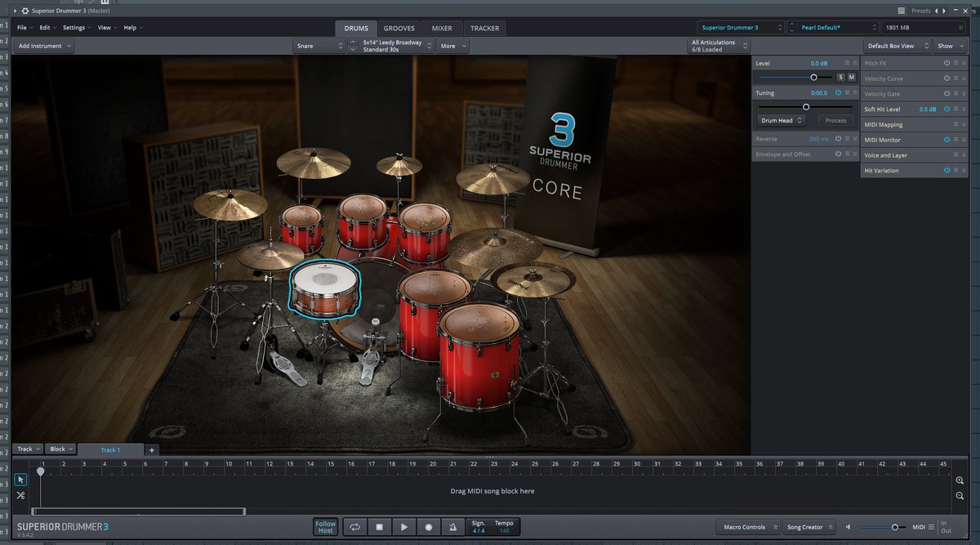Start playback with the play button
This screenshot has width=980, height=545.
(x=403, y=527)
